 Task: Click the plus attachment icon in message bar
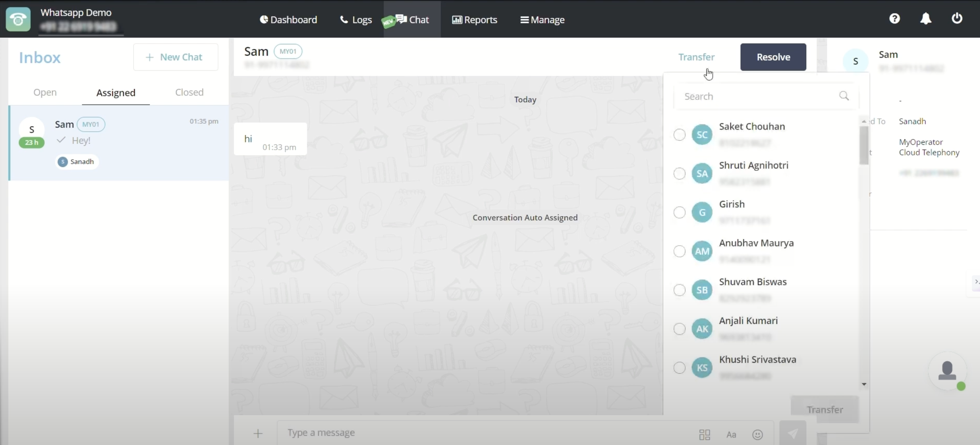pyautogui.click(x=258, y=433)
